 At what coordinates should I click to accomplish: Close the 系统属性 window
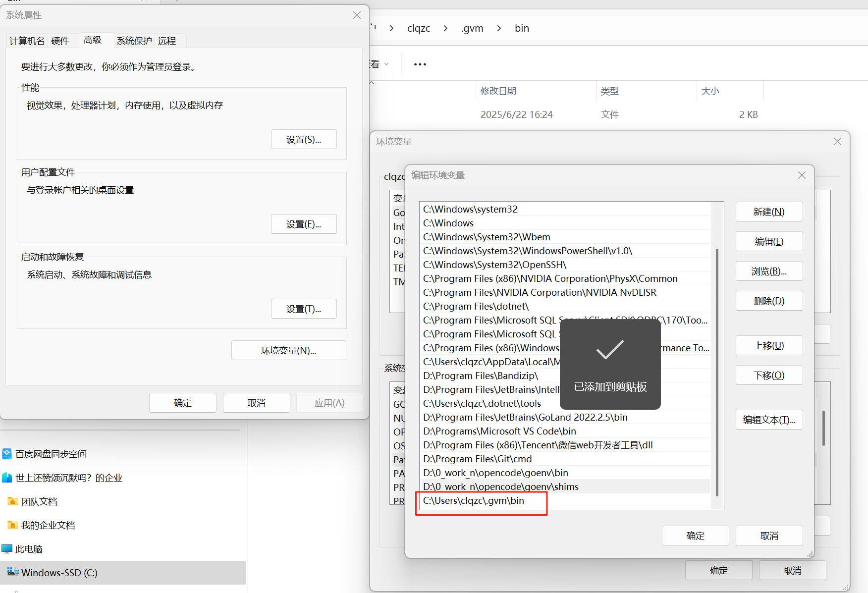(x=357, y=15)
